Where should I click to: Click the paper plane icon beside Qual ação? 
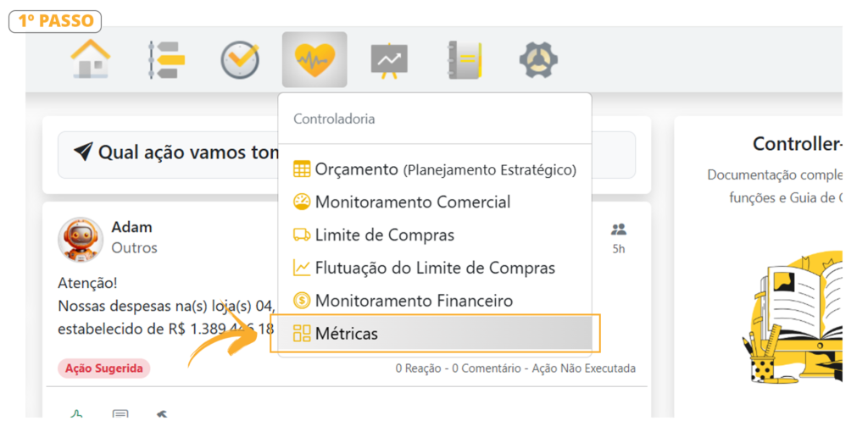tap(84, 151)
